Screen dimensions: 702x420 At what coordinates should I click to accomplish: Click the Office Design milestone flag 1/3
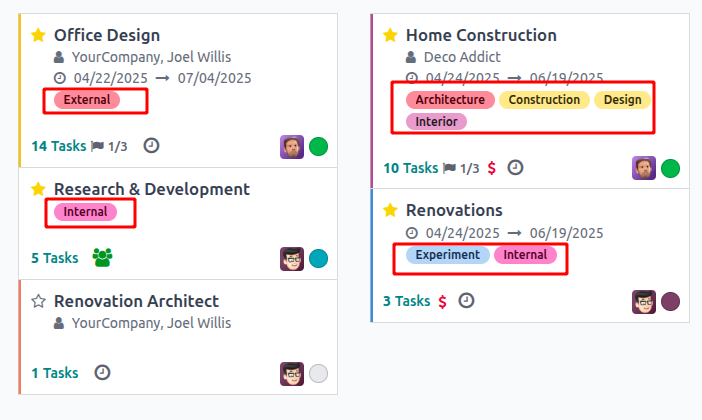click(109, 146)
